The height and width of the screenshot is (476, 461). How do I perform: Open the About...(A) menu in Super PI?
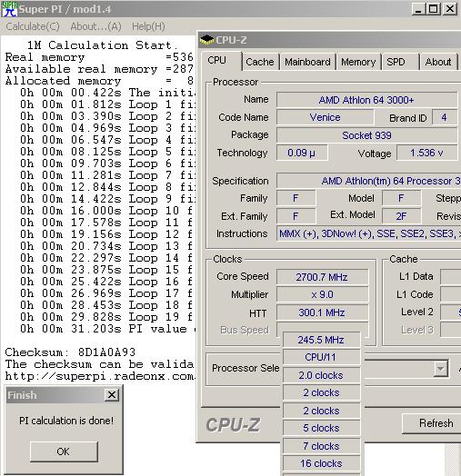95,26
